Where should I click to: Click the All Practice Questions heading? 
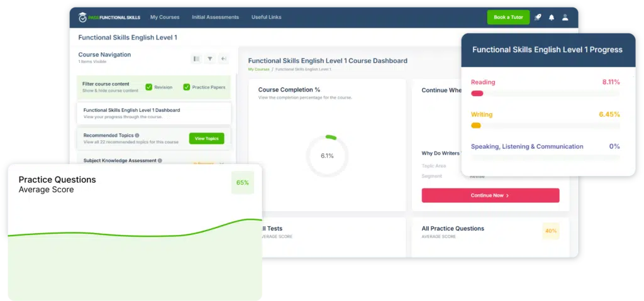pos(453,229)
